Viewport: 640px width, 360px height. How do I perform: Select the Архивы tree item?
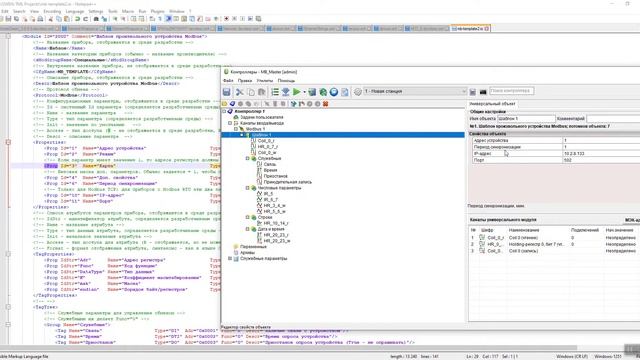[247, 253]
